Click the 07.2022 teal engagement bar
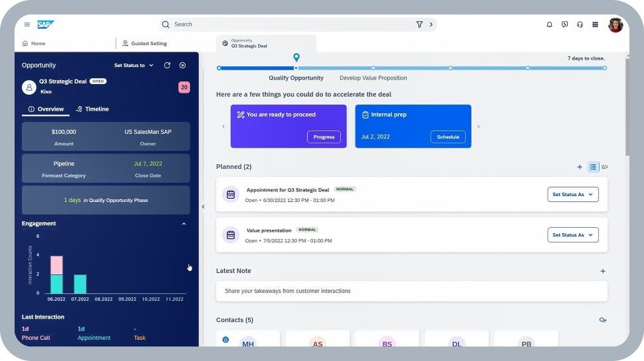 (x=80, y=284)
